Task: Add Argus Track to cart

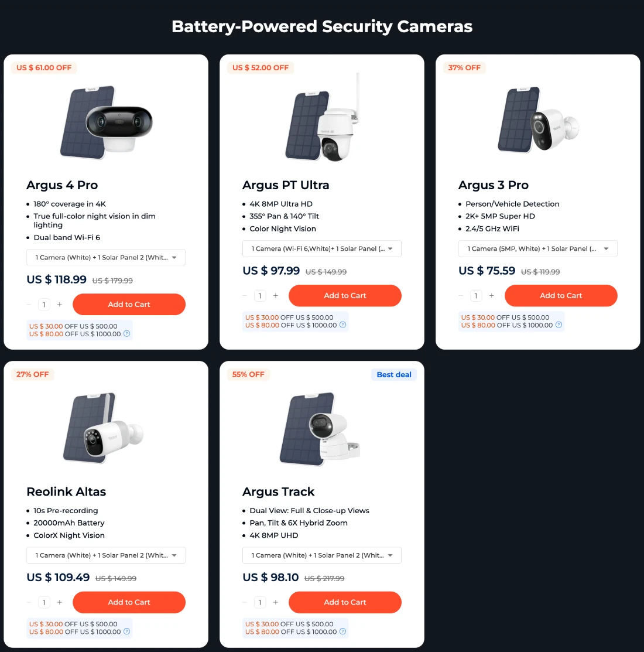Action: [x=345, y=602]
